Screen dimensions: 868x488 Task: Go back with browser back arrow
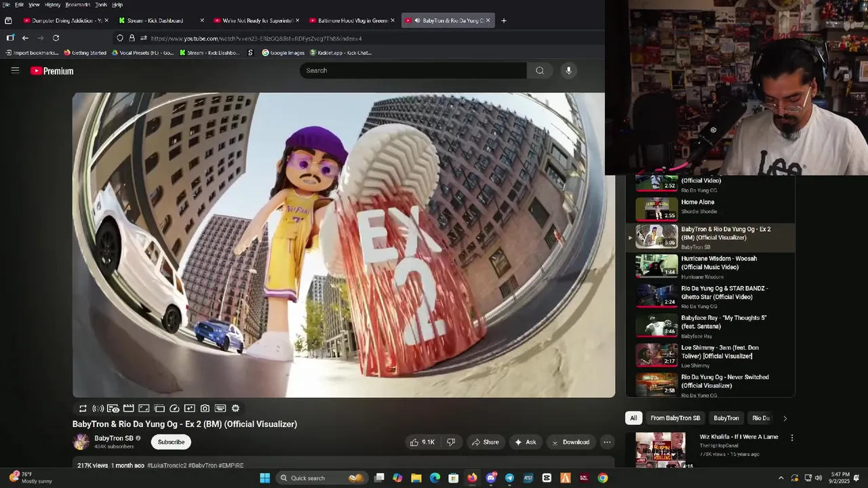point(25,38)
